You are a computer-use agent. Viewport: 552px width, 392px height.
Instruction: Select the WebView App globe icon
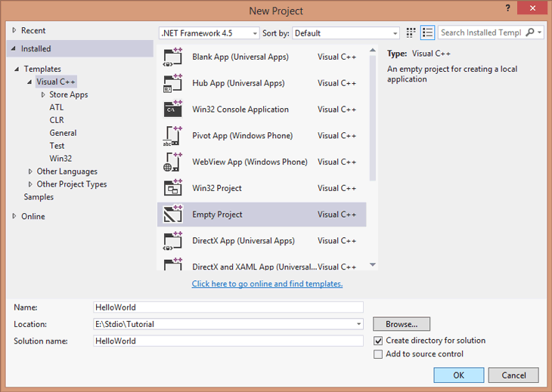[173, 162]
